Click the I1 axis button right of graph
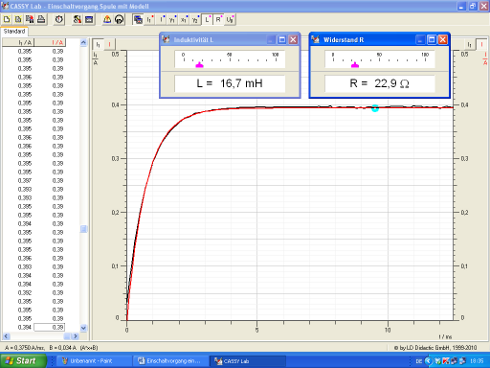The width and height of the screenshot is (490, 368). (469, 44)
